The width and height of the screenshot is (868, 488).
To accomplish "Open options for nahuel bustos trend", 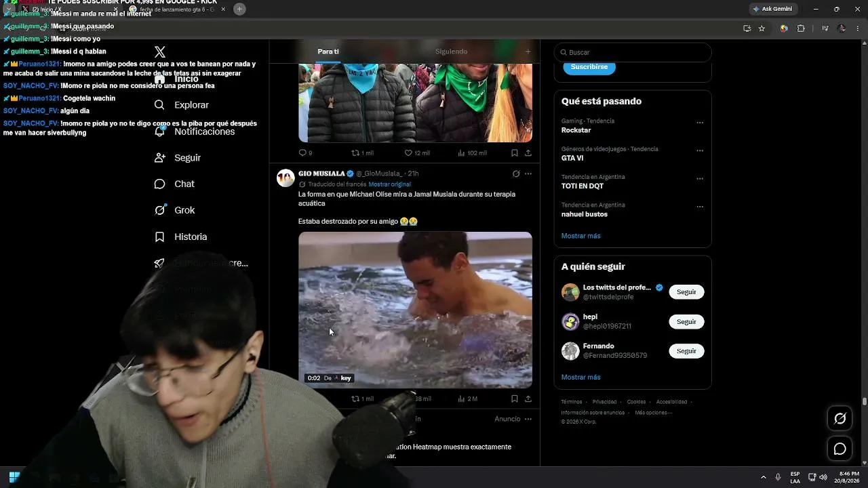I will [700, 207].
